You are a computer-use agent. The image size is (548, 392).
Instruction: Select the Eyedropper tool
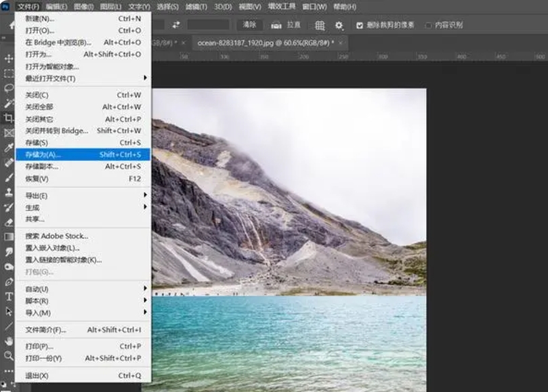click(x=8, y=148)
